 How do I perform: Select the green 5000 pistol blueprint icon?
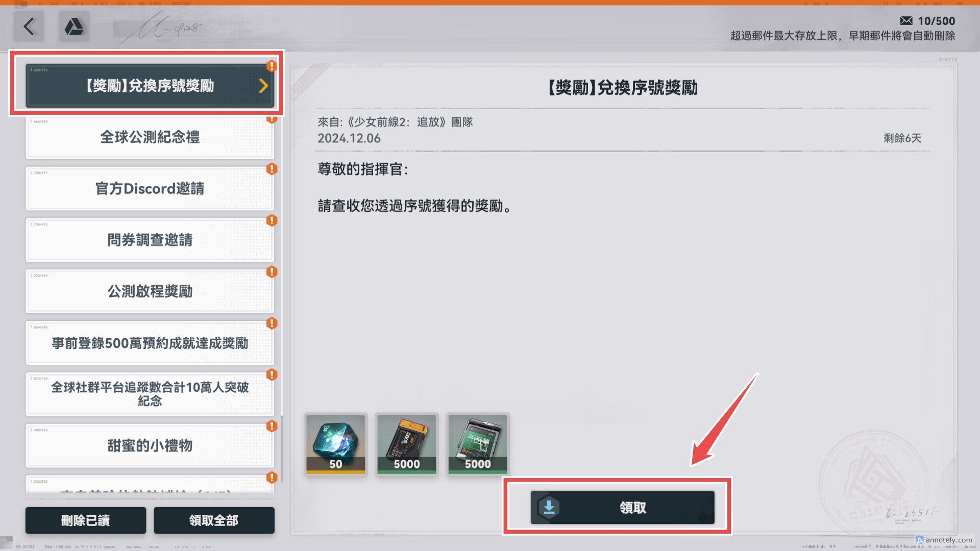pos(478,444)
